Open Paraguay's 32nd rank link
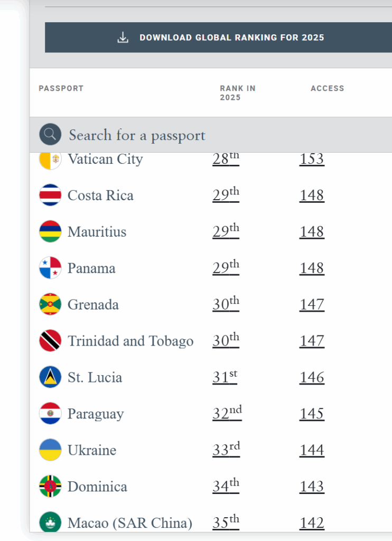Viewport: 392px width, 541px height. coord(227,413)
